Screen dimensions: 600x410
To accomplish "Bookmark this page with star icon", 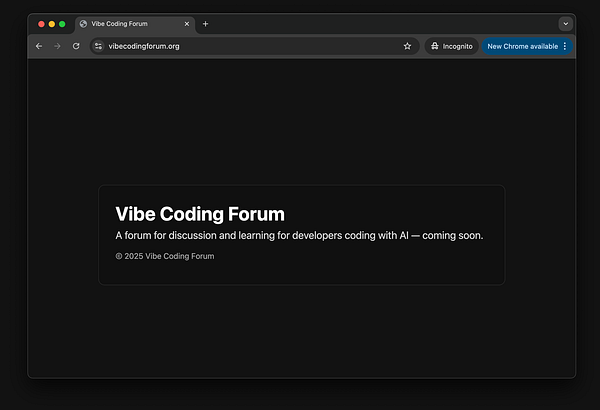I will point(407,46).
